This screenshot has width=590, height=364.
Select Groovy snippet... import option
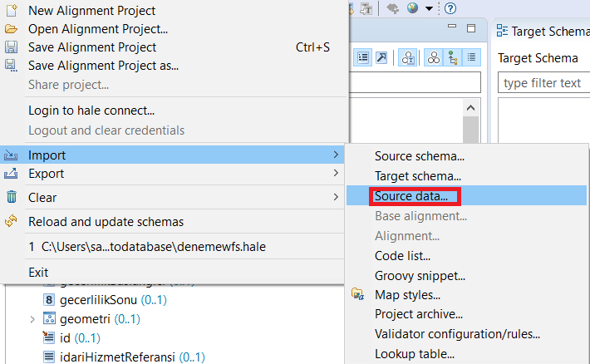[x=420, y=276]
